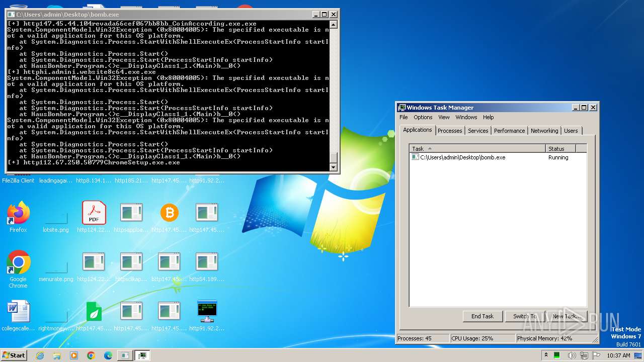The height and width of the screenshot is (362, 644).
Task: Open the Start menu
Action: [x=14, y=355]
